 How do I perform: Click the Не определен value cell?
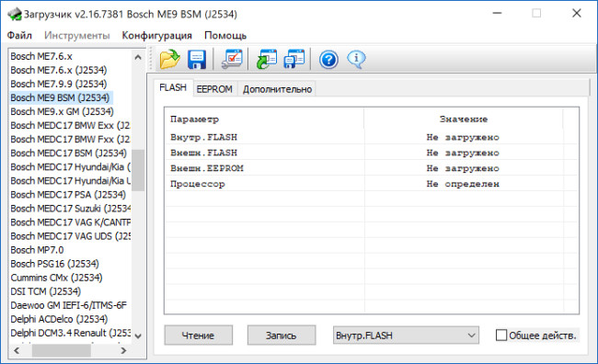coord(463,184)
